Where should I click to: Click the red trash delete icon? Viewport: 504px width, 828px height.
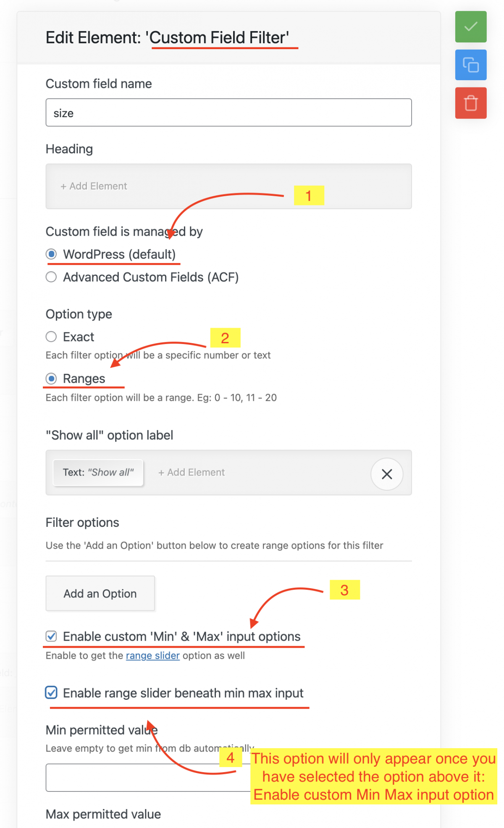(470, 103)
